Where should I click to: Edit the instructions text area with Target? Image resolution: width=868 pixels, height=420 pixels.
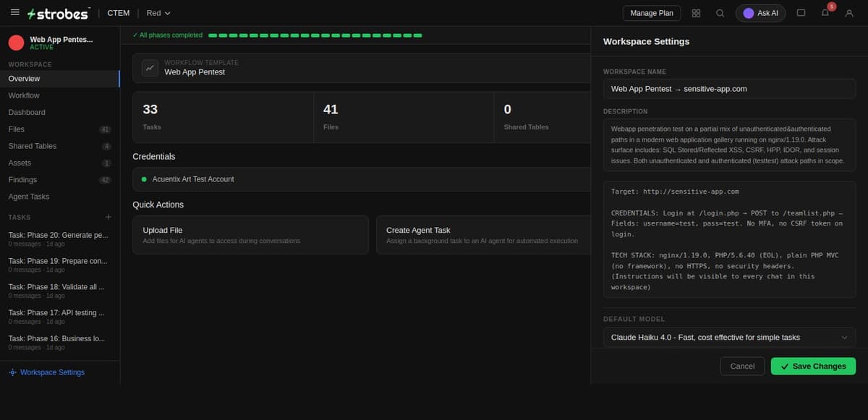(x=729, y=239)
